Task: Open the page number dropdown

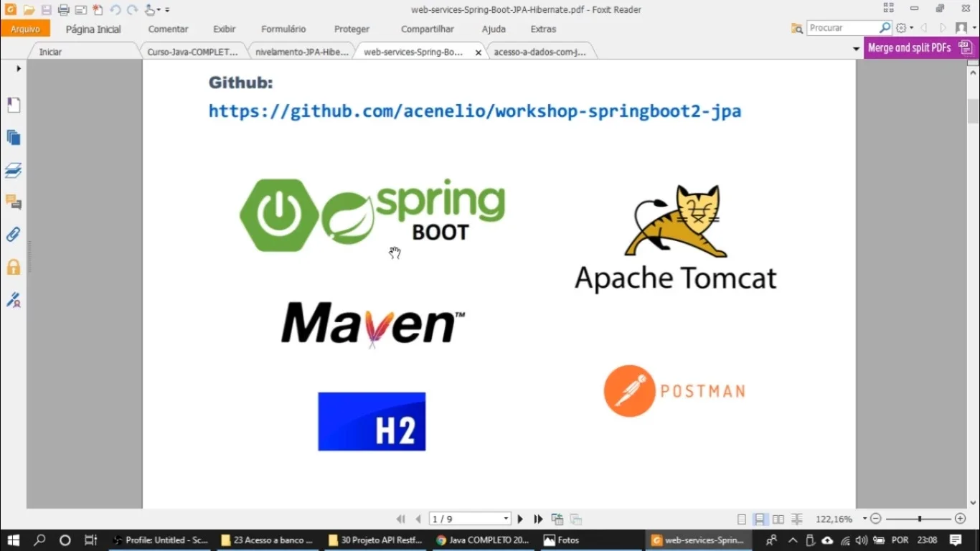Action: [506, 519]
